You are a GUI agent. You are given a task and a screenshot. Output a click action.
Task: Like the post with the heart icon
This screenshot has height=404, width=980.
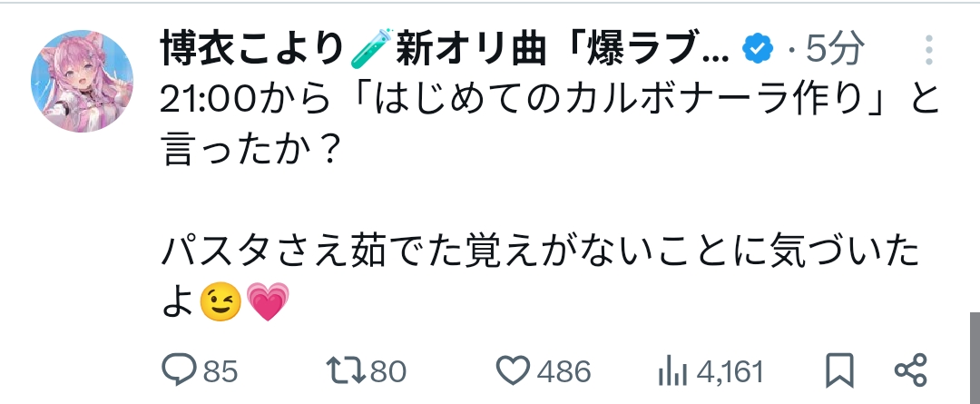point(514,370)
